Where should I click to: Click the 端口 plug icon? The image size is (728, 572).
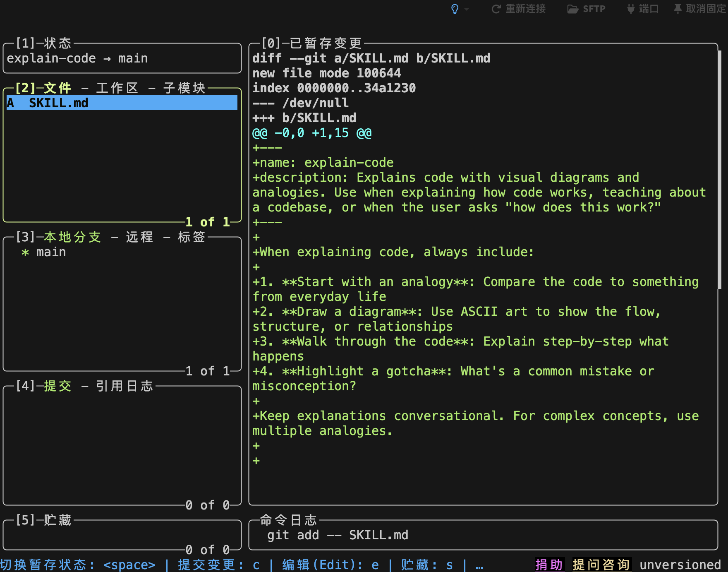(x=630, y=9)
